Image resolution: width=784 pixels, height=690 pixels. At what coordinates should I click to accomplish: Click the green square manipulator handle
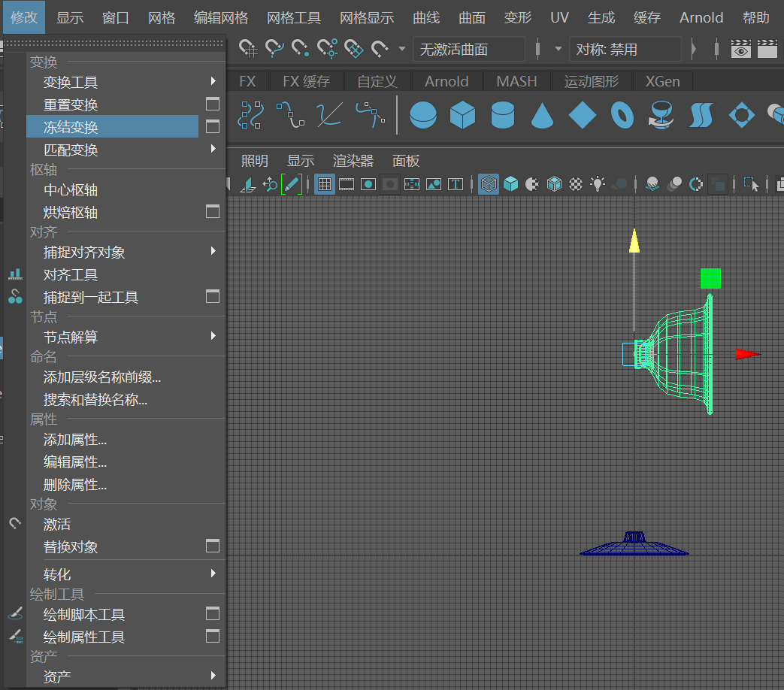click(x=710, y=279)
